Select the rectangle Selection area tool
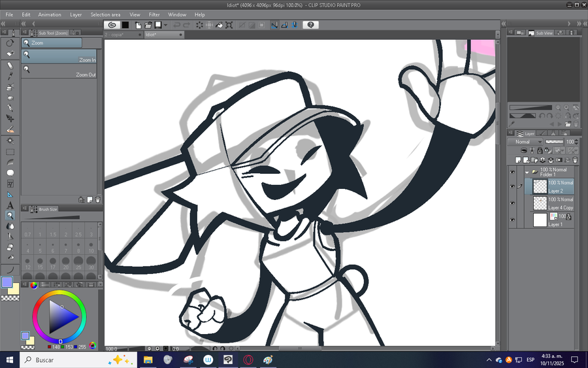Viewport: 588px width, 368px height. tap(10, 152)
